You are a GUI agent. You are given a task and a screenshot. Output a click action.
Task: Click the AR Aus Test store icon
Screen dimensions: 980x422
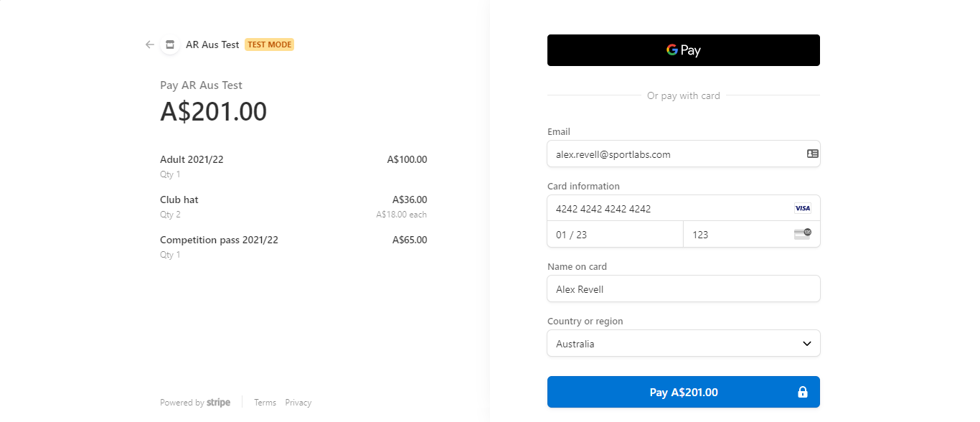[170, 44]
